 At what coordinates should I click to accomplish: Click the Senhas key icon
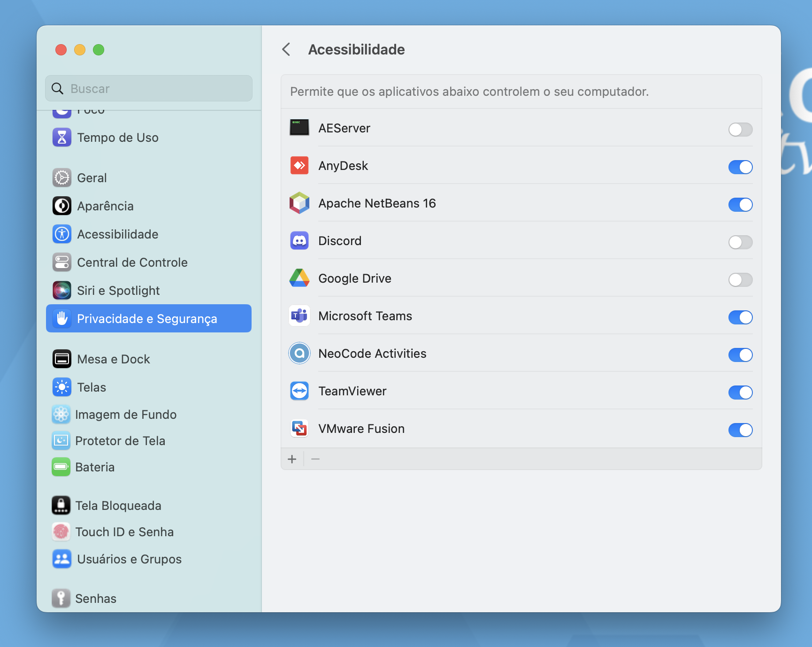click(61, 598)
